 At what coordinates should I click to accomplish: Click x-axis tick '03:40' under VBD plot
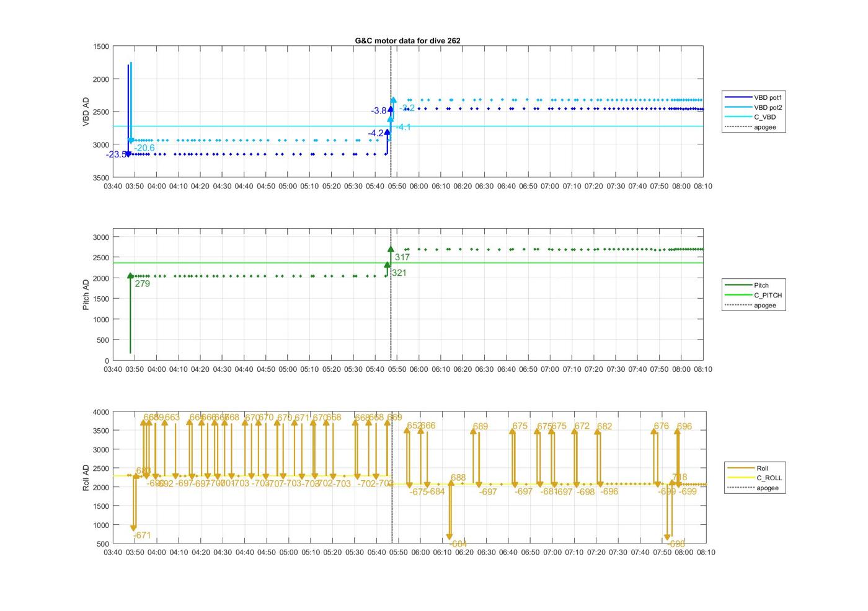[x=113, y=186]
